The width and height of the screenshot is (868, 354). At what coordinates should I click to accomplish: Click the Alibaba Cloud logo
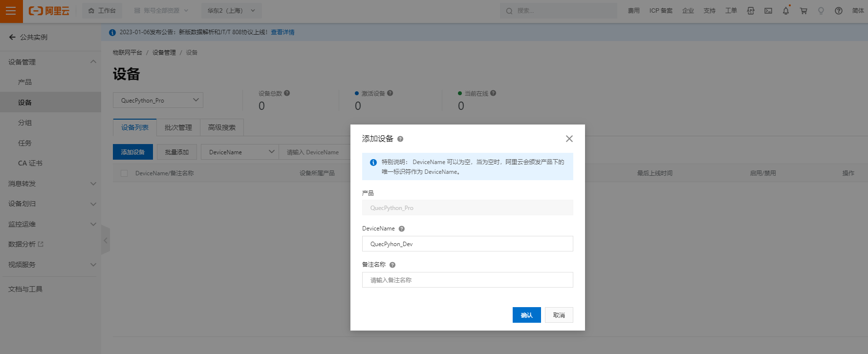tap(49, 11)
